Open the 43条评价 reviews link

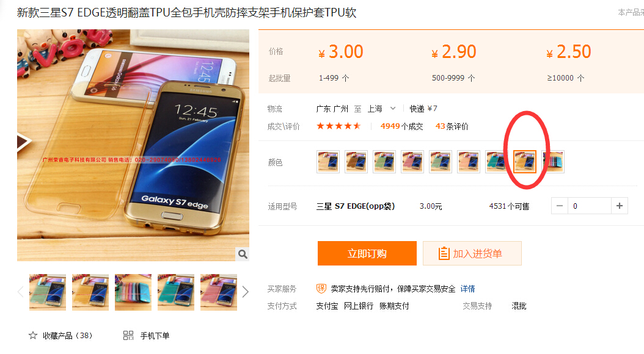point(452,126)
